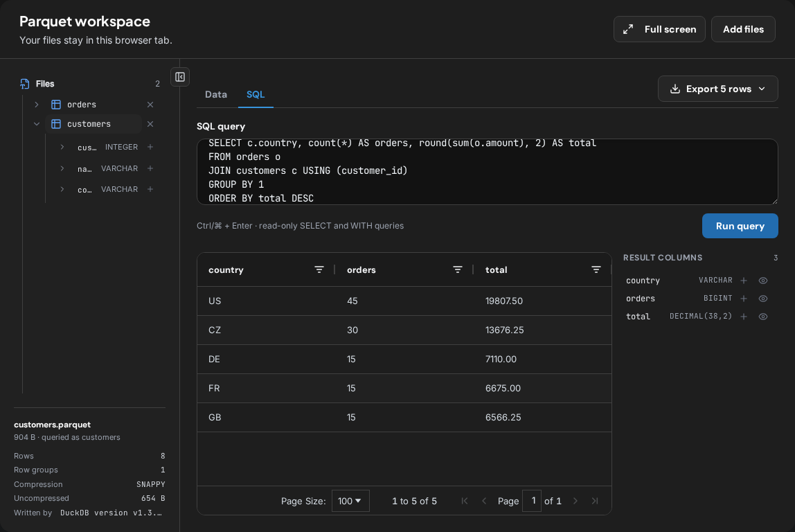795x532 pixels.
Task: Insert orders result column with plus
Action: [x=744, y=299]
